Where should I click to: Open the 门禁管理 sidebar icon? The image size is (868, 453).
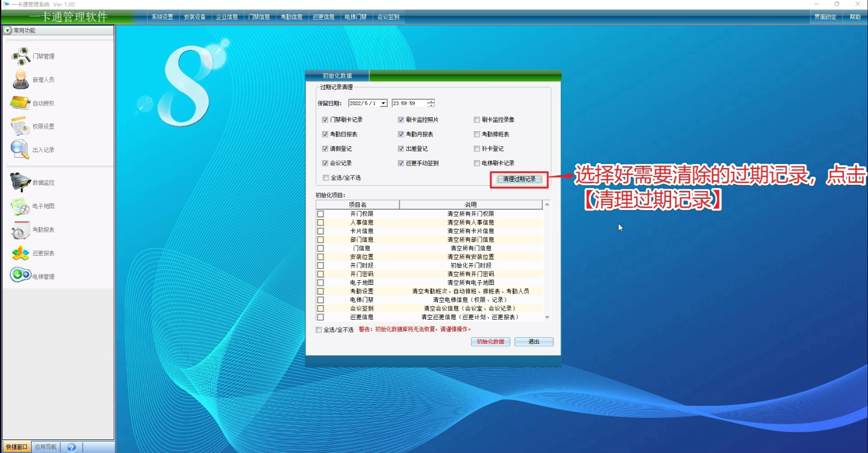(21, 56)
